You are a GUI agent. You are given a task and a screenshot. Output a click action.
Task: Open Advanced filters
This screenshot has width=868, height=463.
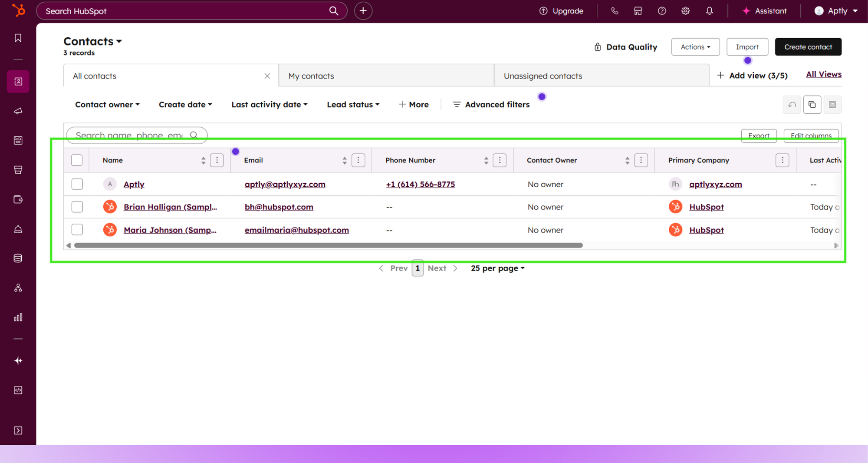[491, 105]
